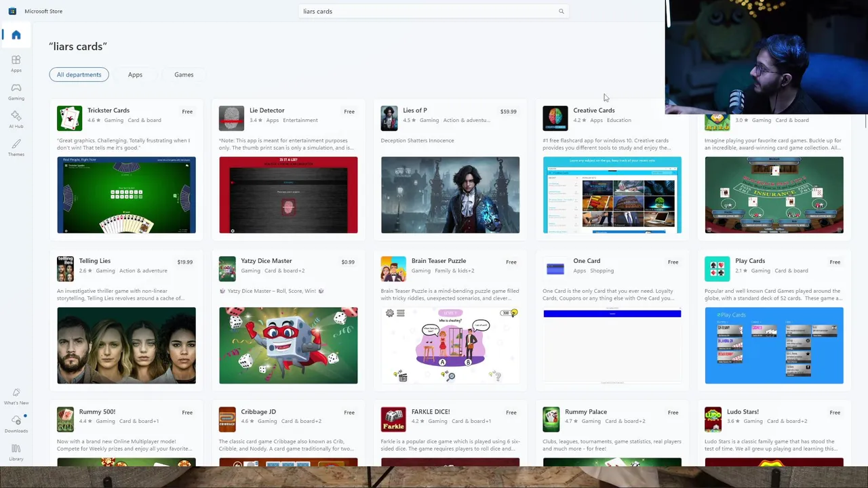Click the $59.99 price of Lies of P
The height and width of the screenshot is (488, 868).
tap(509, 112)
